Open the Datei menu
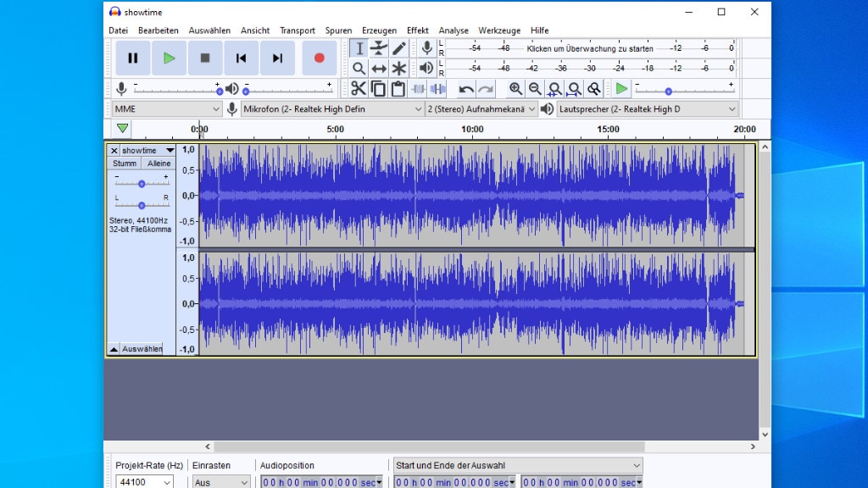 pos(118,30)
